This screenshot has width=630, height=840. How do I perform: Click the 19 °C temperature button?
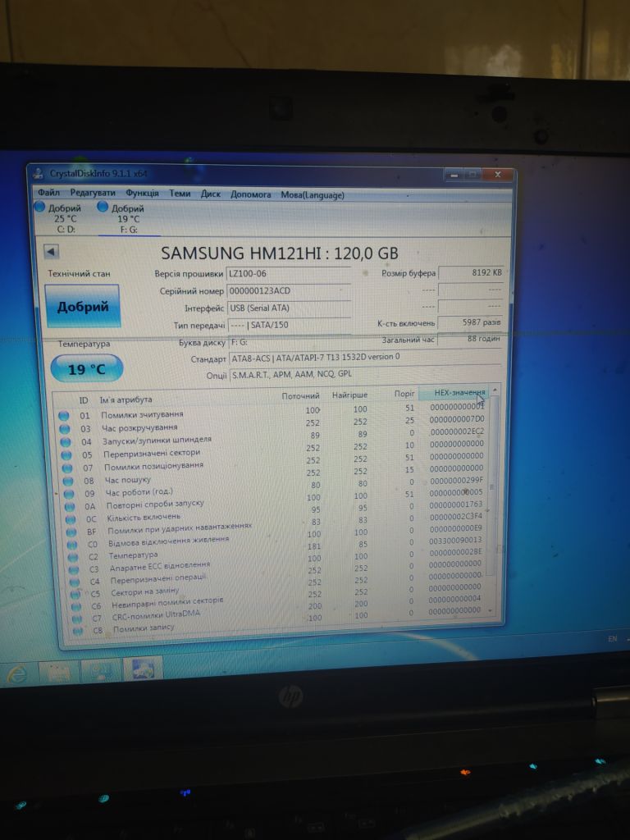click(x=86, y=369)
